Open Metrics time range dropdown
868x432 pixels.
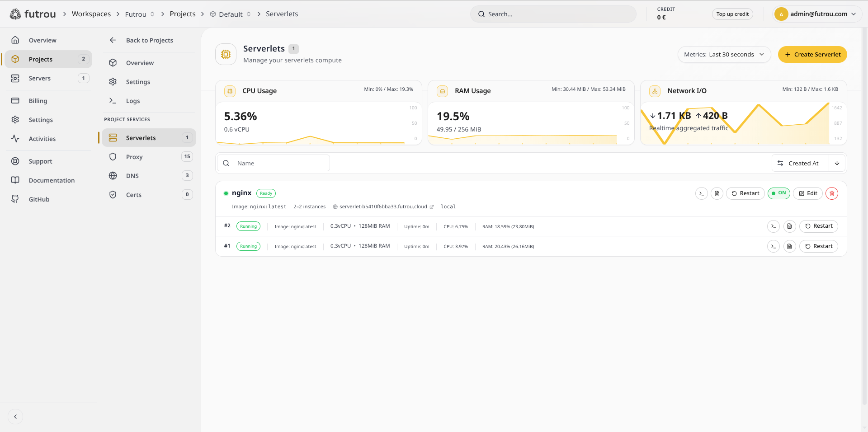click(x=724, y=54)
